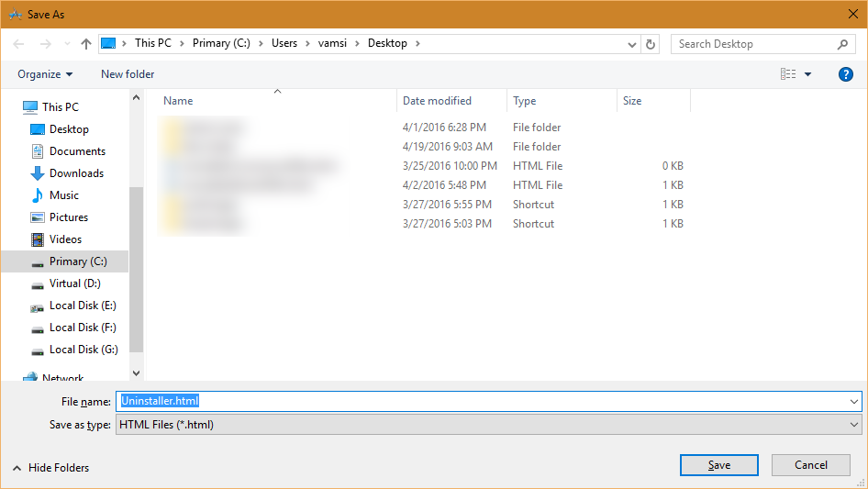Select Local Disk (G:) in navigation pane

[83, 350]
